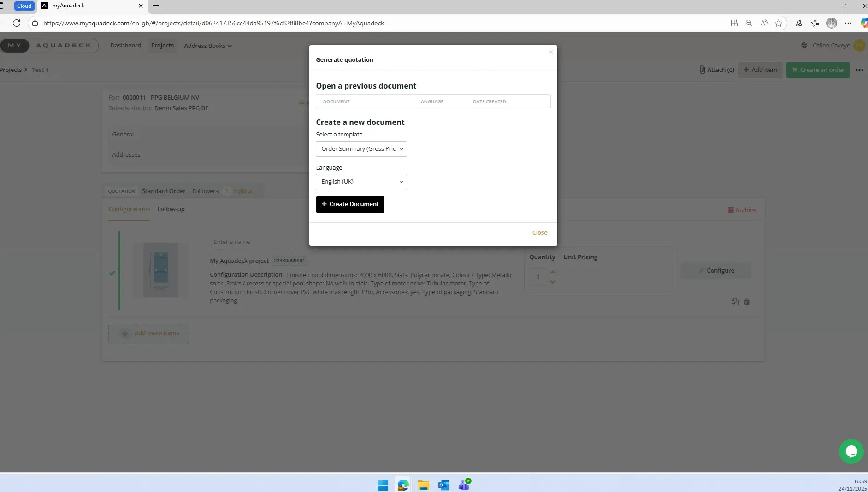Click the browser refresh icon
The image size is (868, 492).
[17, 23]
